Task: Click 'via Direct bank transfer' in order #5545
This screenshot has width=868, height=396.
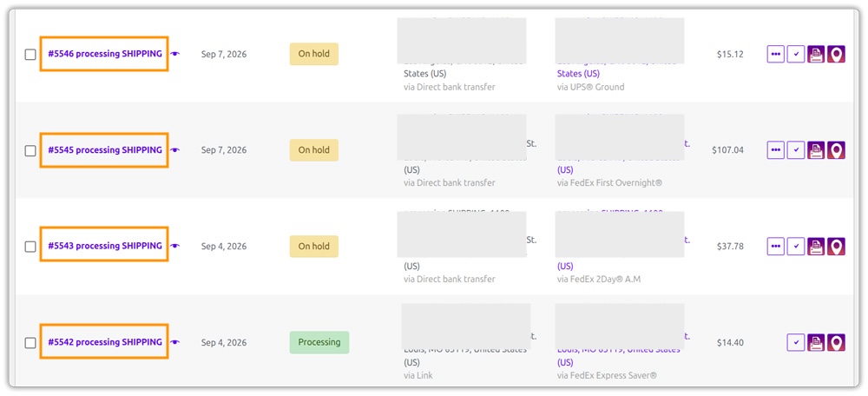Action: 450,182
